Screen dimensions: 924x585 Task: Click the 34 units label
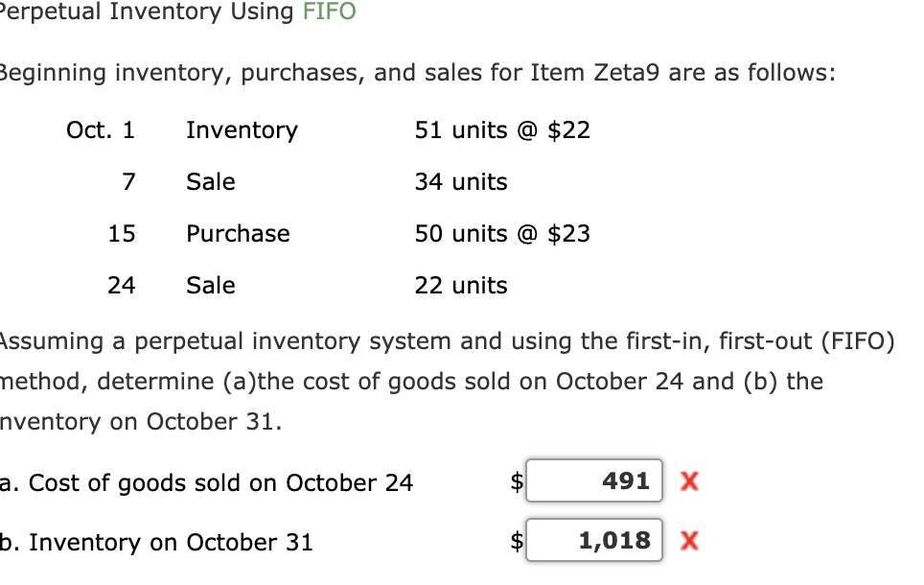click(x=461, y=181)
